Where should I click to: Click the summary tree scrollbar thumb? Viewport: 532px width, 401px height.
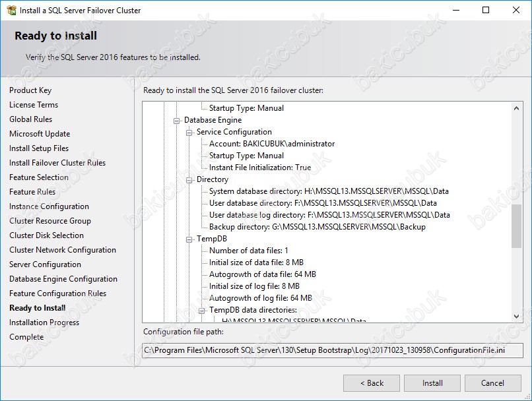[x=516, y=226]
